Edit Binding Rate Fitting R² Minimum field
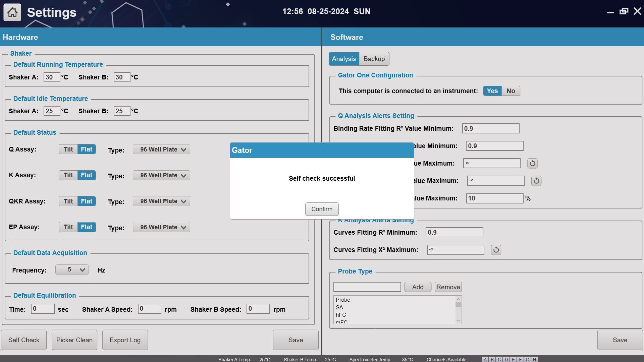Screen dimensions: 644x362 491,128
